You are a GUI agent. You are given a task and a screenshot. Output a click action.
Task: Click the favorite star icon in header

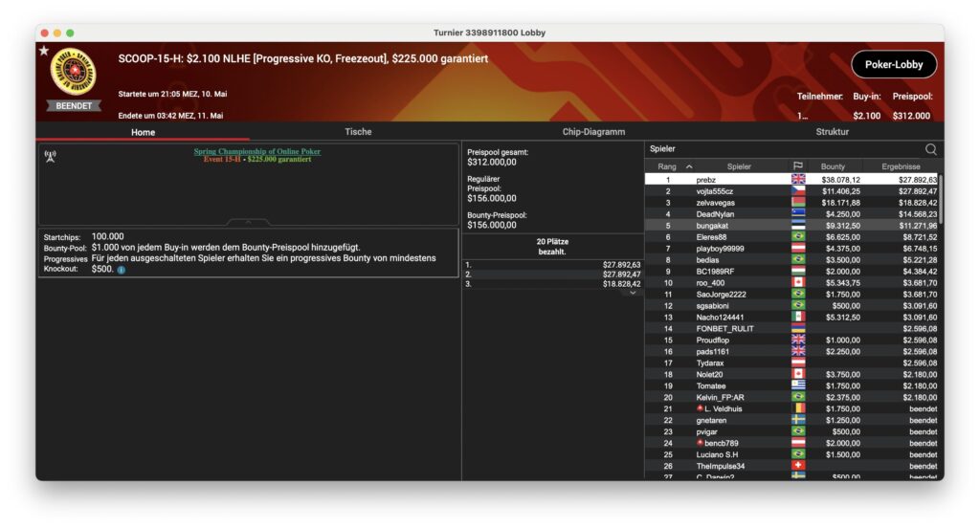pyautogui.click(x=44, y=51)
